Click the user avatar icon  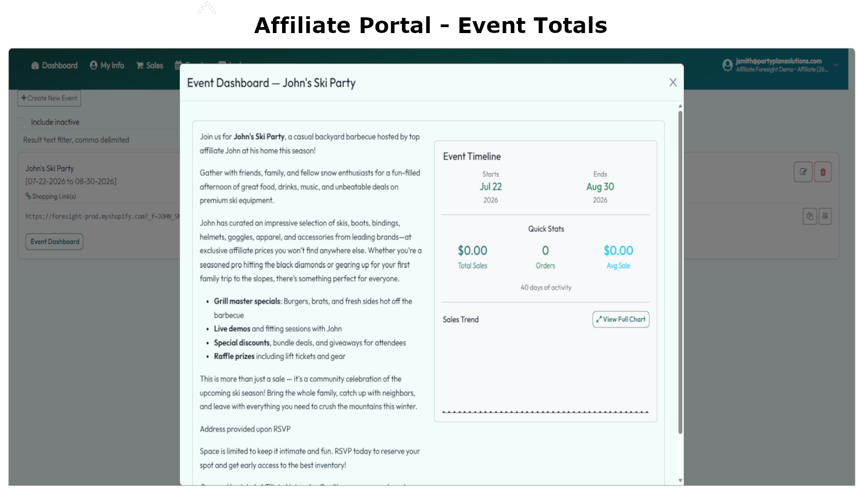(x=727, y=65)
